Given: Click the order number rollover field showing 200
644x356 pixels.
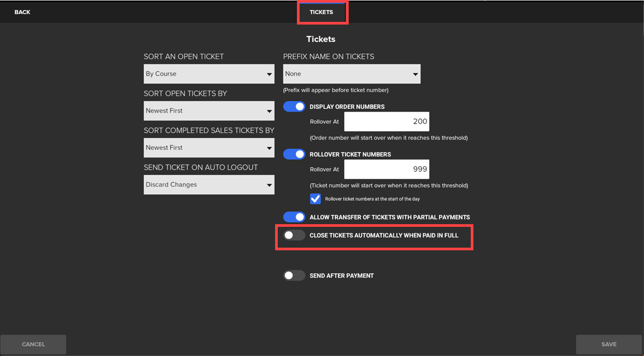Looking at the screenshot, I should (x=387, y=122).
